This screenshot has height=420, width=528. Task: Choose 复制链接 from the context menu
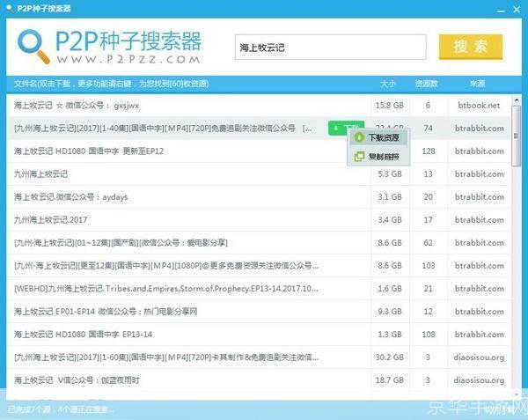(x=378, y=156)
